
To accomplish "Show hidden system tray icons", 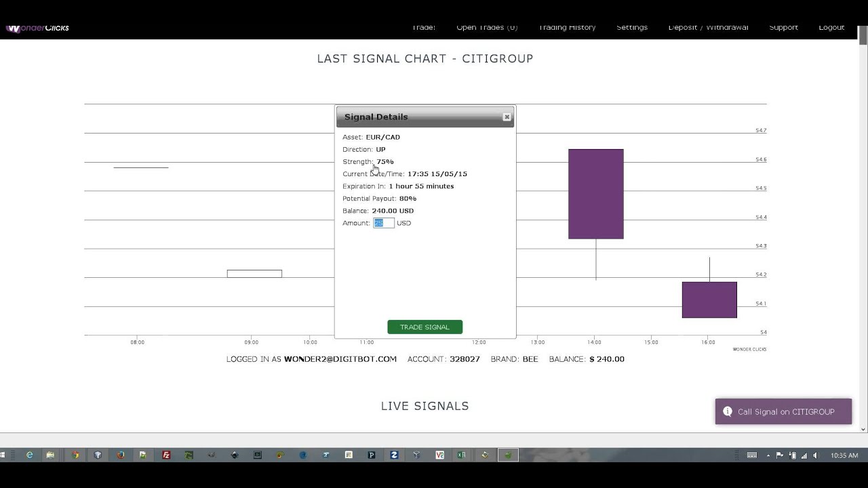I will 768,455.
